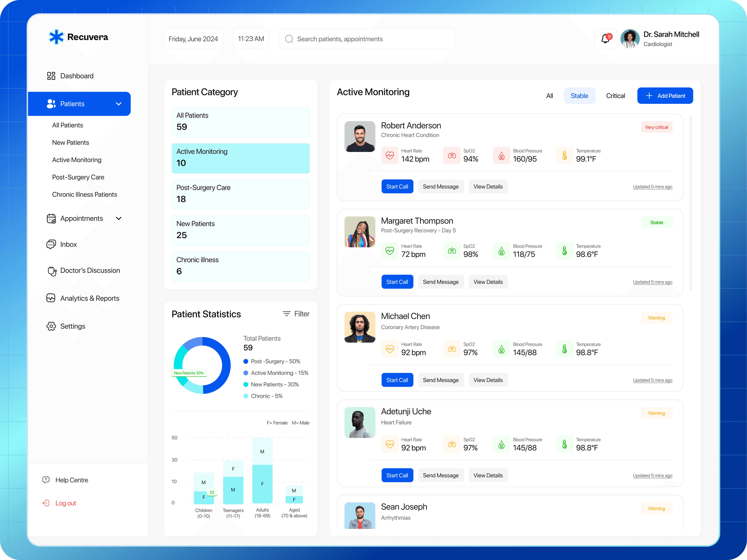
Task: Click the Doctor's Discussion stethoscope icon
Action: [52, 271]
